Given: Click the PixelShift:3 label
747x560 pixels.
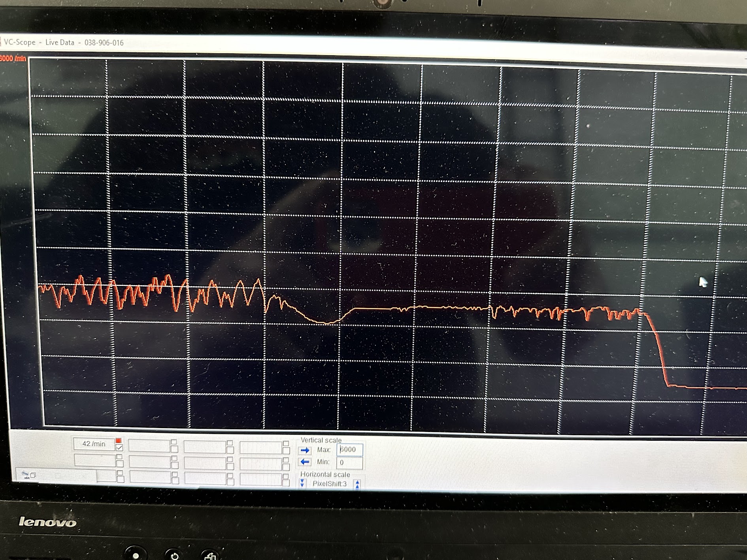Looking at the screenshot, I should pos(330,484).
